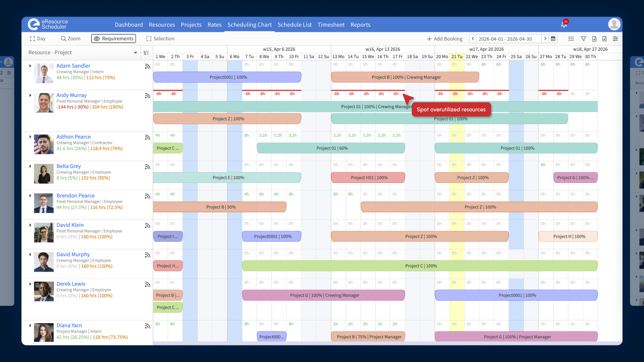The height and width of the screenshot is (362, 644).
Task: Open the Reports menu
Action: 360,25
